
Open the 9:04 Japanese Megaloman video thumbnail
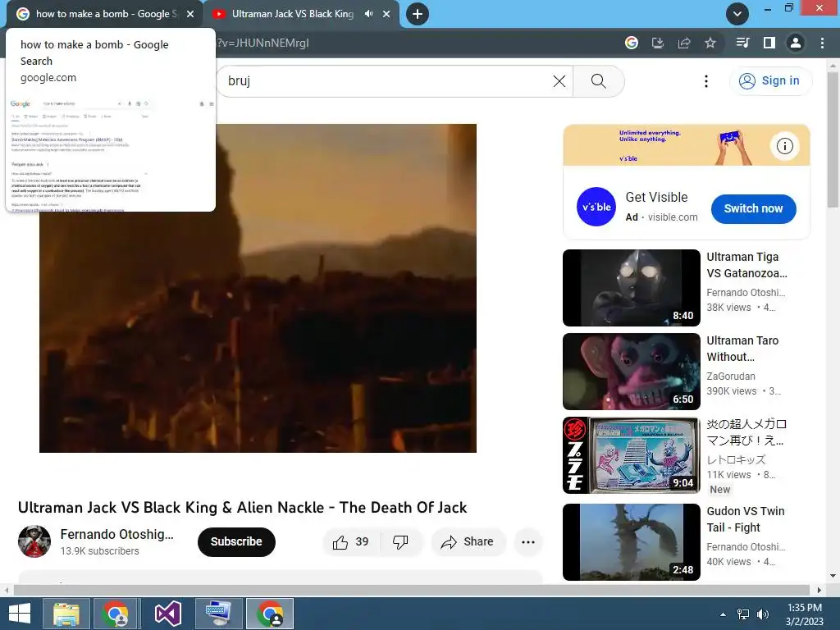pos(632,455)
